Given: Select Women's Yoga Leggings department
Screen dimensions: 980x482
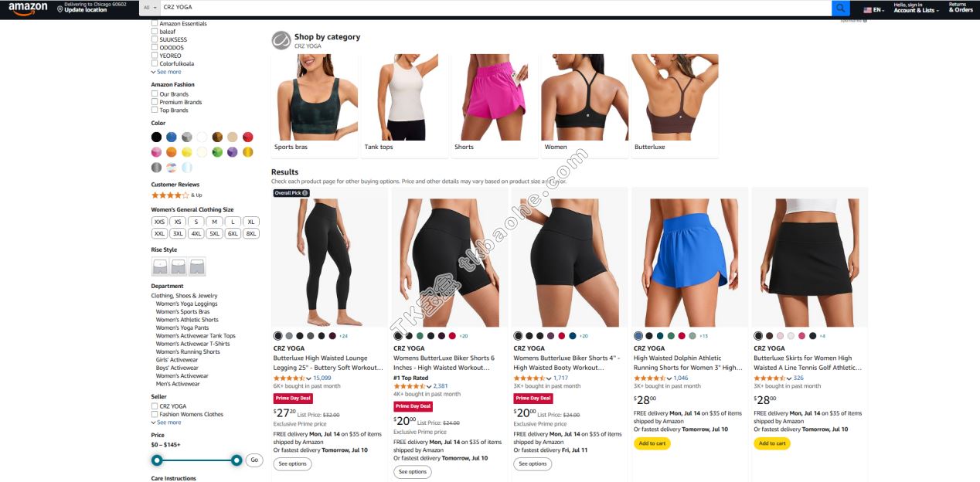Looking at the screenshot, I should coord(186,304).
